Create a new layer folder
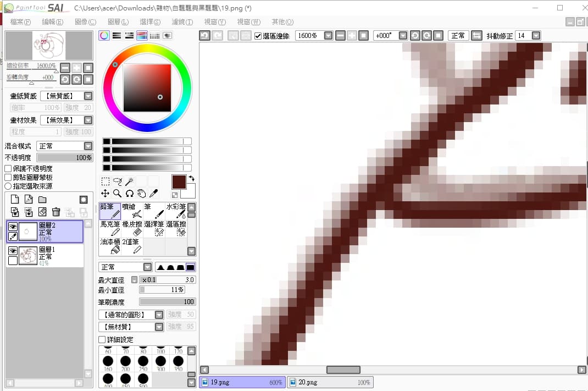Image resolution: width=588 pixels, height=391 pixels. [42, 199]
